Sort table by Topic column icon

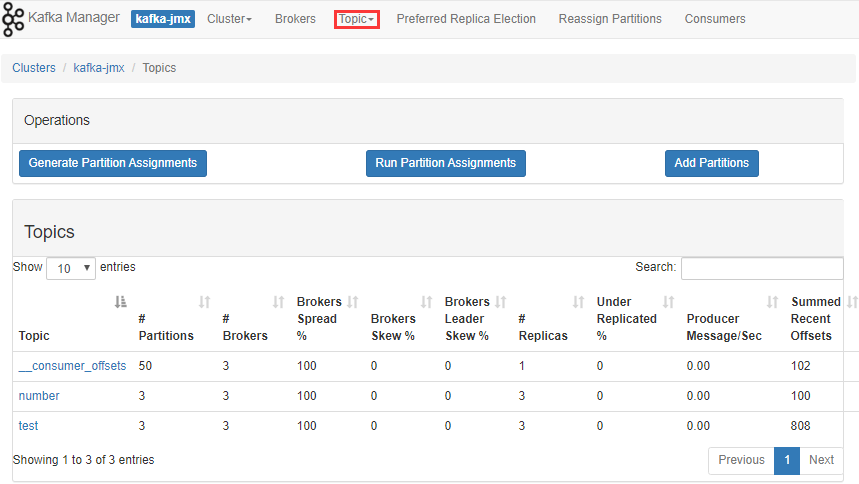(121, 301)
